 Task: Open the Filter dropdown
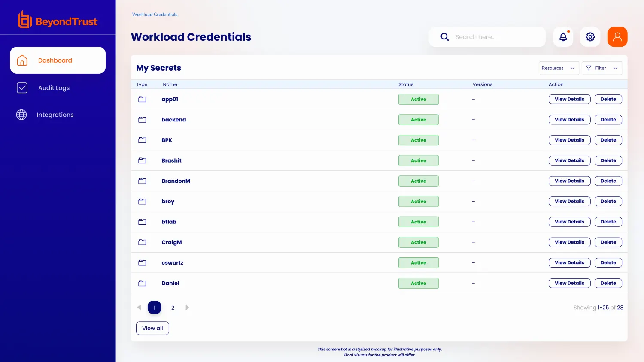pyautogui.click(x=602, y=68)
